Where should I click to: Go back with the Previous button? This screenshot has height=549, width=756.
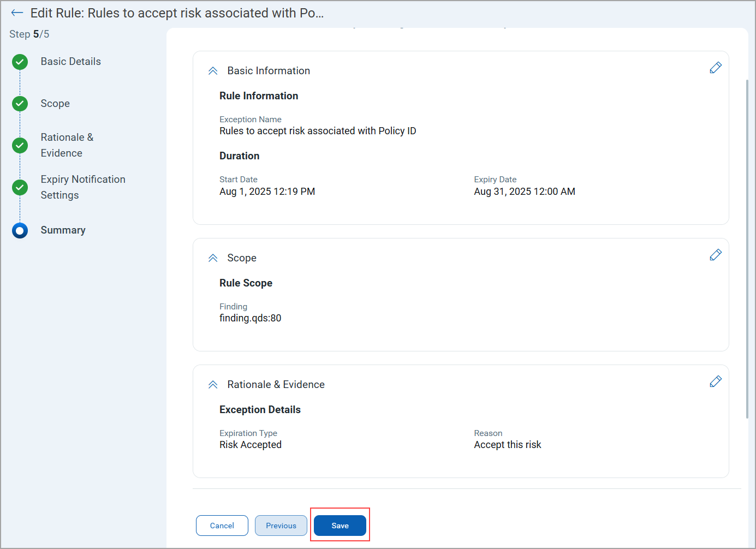point(281,526)
